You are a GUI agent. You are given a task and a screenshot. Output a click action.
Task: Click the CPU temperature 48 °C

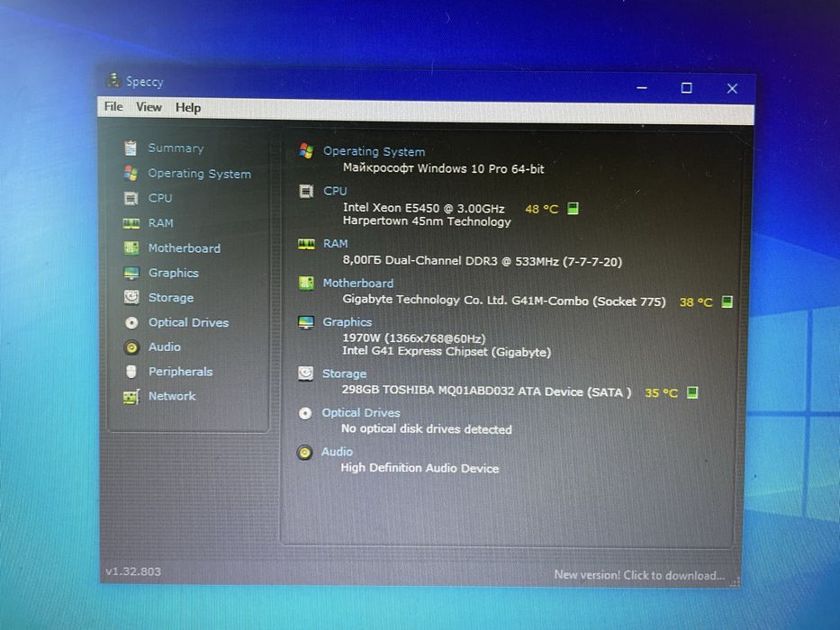tap(542, 209)
